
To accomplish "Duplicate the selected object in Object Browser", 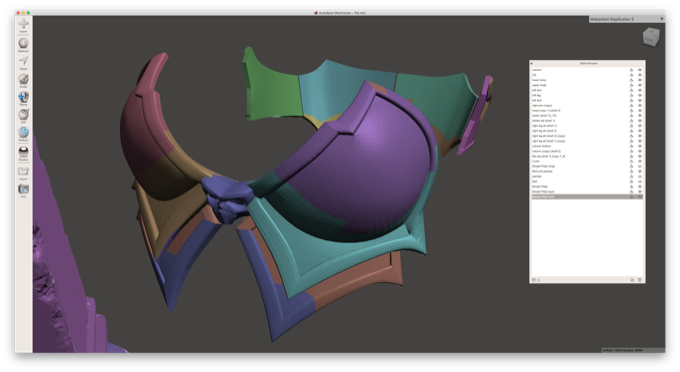I will point(632,280).
